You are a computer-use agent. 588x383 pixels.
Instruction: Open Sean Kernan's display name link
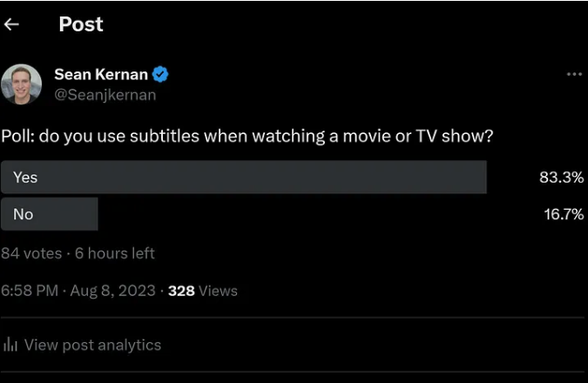(x=101, y=75)
